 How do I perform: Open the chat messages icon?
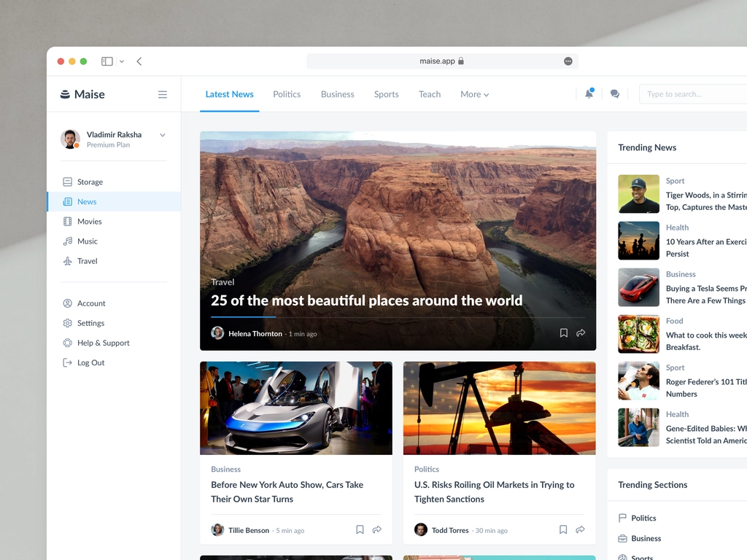click(615, 94)
